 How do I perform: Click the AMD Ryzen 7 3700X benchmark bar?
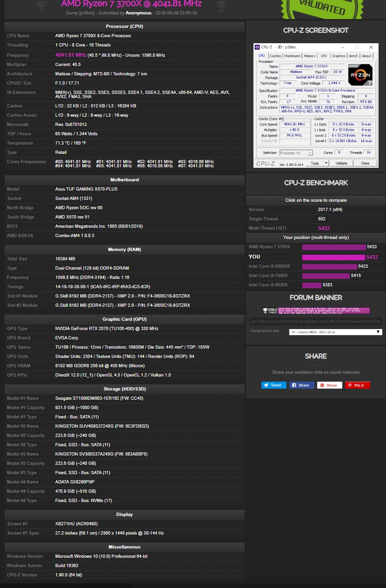tap(334, 247)
